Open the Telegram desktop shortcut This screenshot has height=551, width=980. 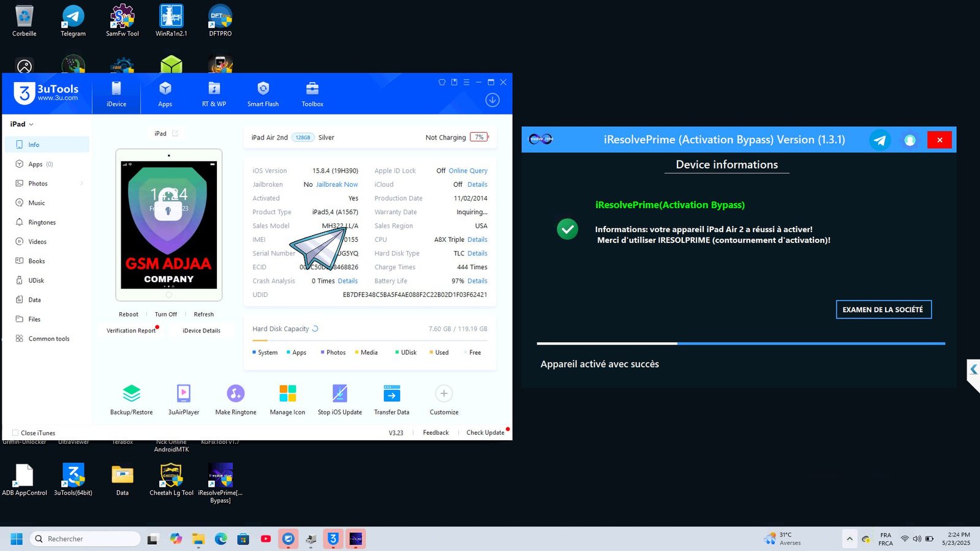(x=73, y=21)
